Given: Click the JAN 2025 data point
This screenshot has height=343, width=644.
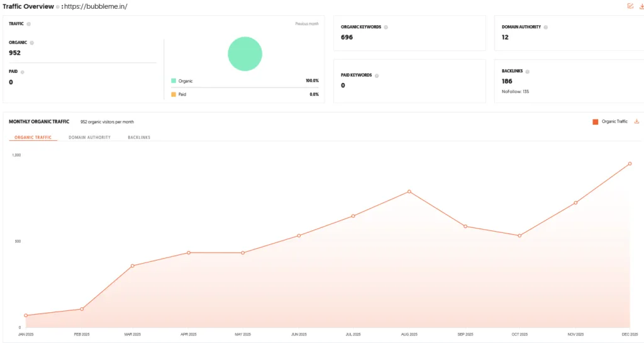Looking at the screenshot, I should pyautogui.click(x=26, y=315).
